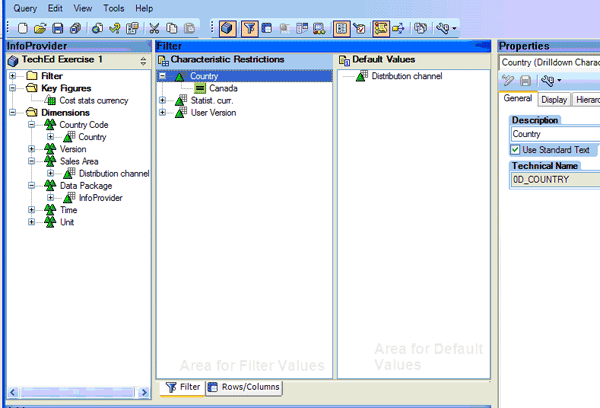This screenshot has height=408, width=600.
Task: Click the greyed-out Cells view icon
Action: click(x=284, y=28)
